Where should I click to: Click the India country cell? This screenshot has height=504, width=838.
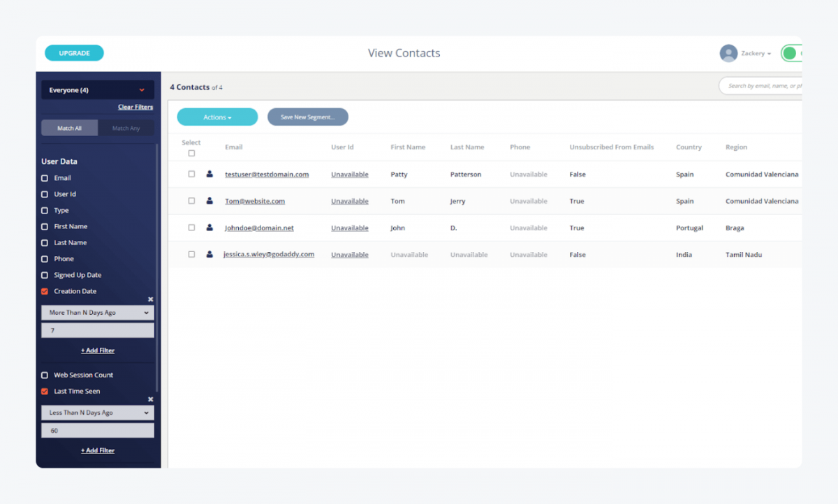pyautogui.click(x=684, y=255)
